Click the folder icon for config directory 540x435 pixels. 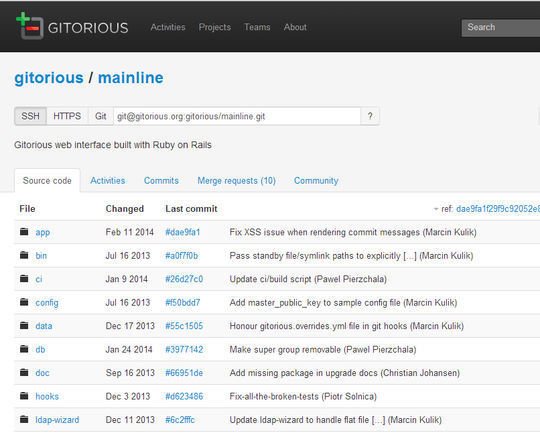pos(24,302)
